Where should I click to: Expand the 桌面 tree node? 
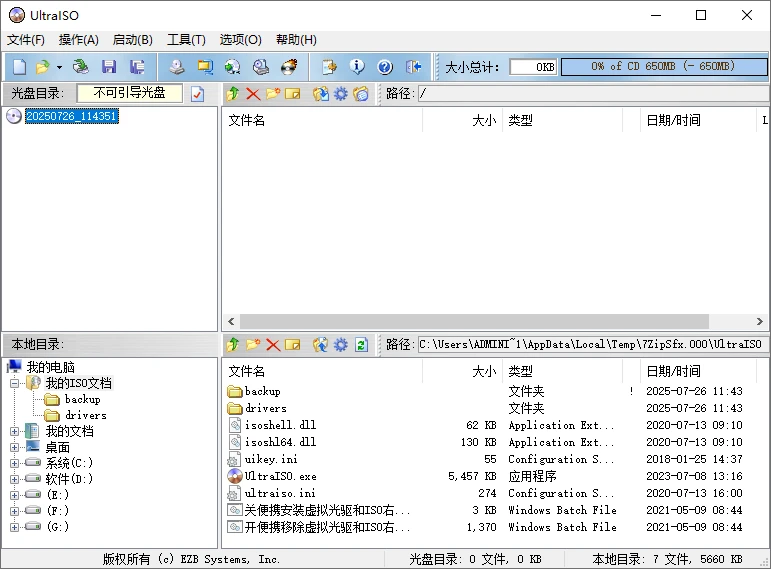point(14,448)
